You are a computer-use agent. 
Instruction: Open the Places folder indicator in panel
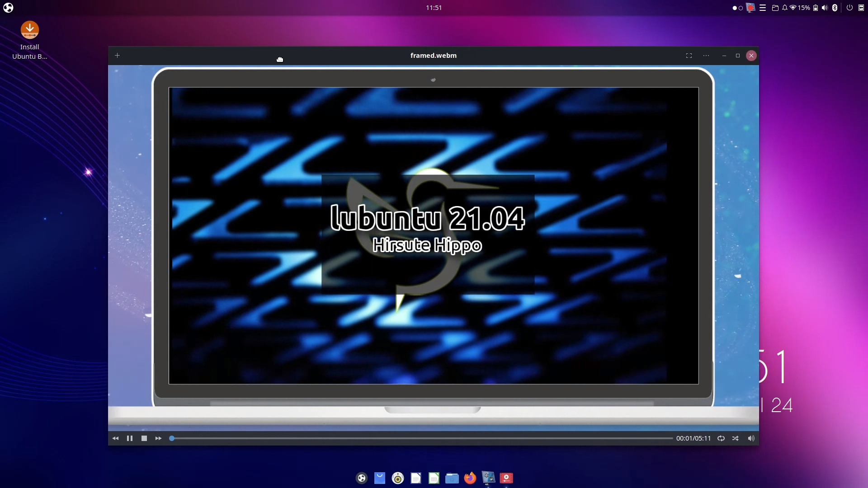[x=775, y=8]
